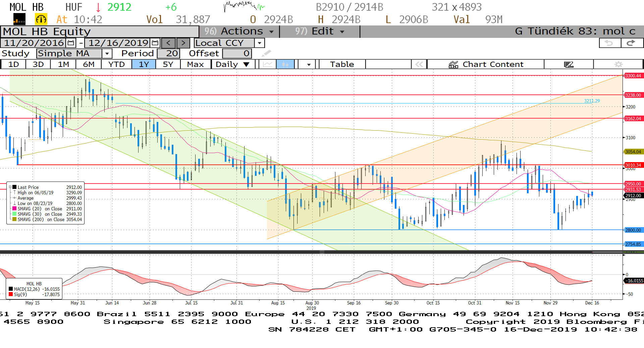
Task: Click the Offset input field
Action: 237,53
